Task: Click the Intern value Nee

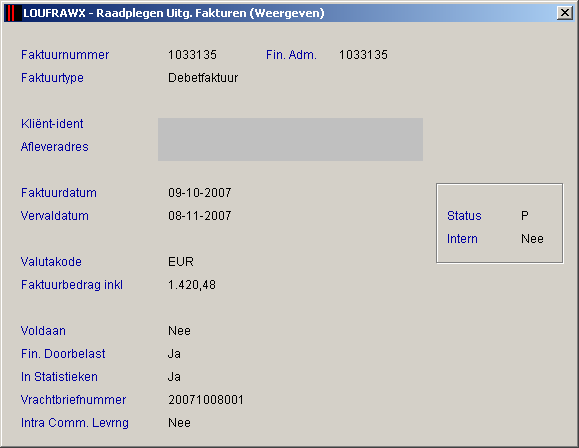Action: coord(532,239)
